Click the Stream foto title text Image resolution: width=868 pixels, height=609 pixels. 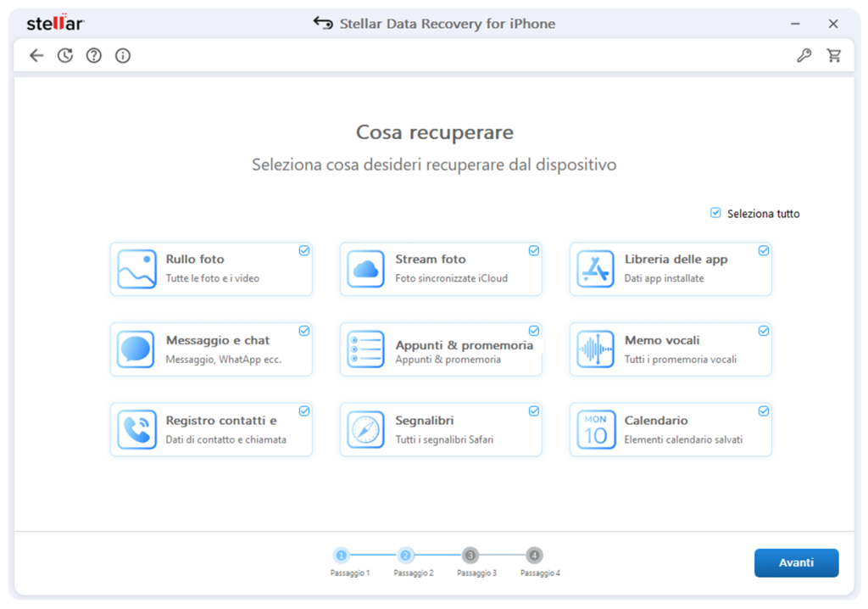coord(430,260)
